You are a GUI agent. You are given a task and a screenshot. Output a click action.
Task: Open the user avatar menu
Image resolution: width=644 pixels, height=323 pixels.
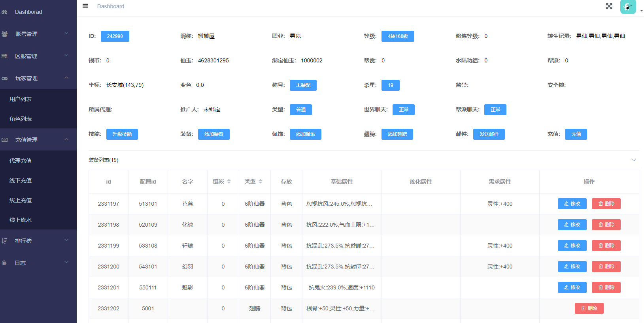point(628,7)
